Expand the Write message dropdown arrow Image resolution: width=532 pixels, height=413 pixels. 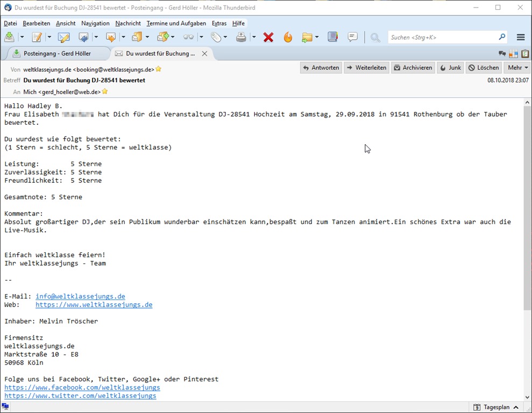tap(49, 37)
